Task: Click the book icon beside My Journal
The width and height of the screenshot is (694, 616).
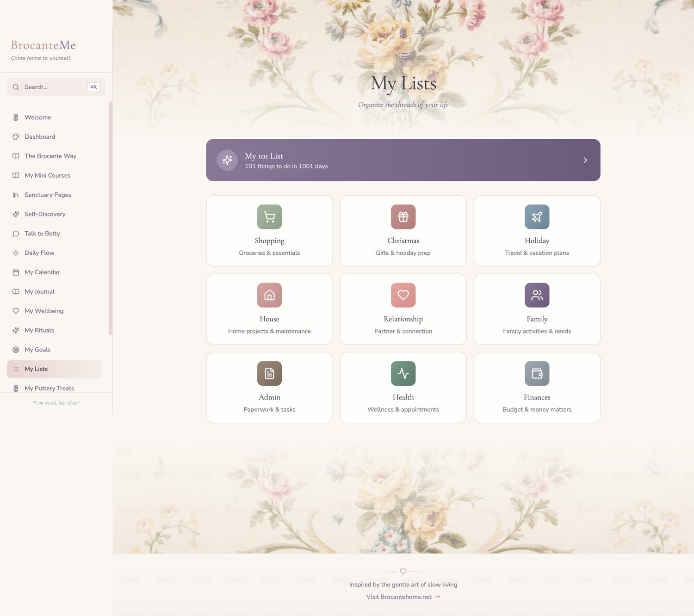Action: click(16, 292)
